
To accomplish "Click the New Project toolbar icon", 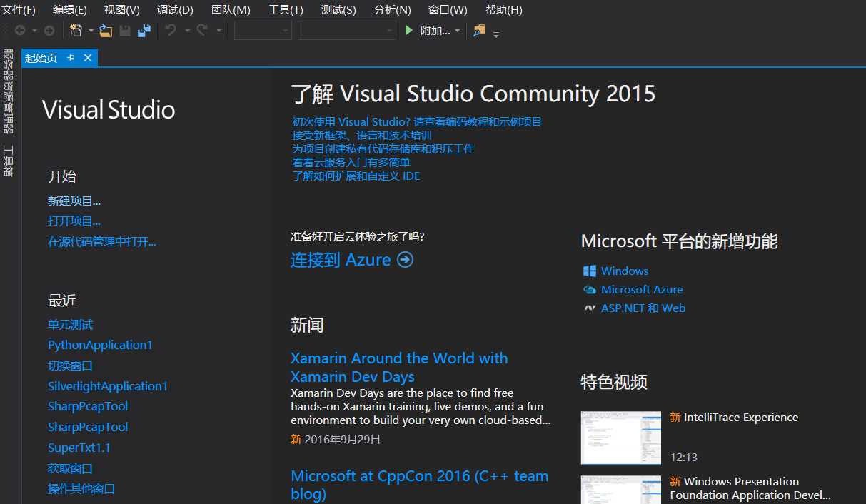I will point(76,31).
